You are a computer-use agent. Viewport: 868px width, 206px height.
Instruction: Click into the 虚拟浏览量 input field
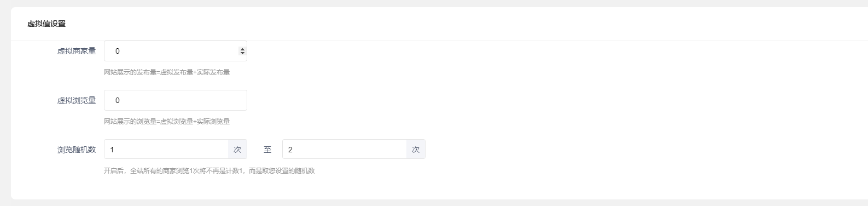tap(176, 100)
